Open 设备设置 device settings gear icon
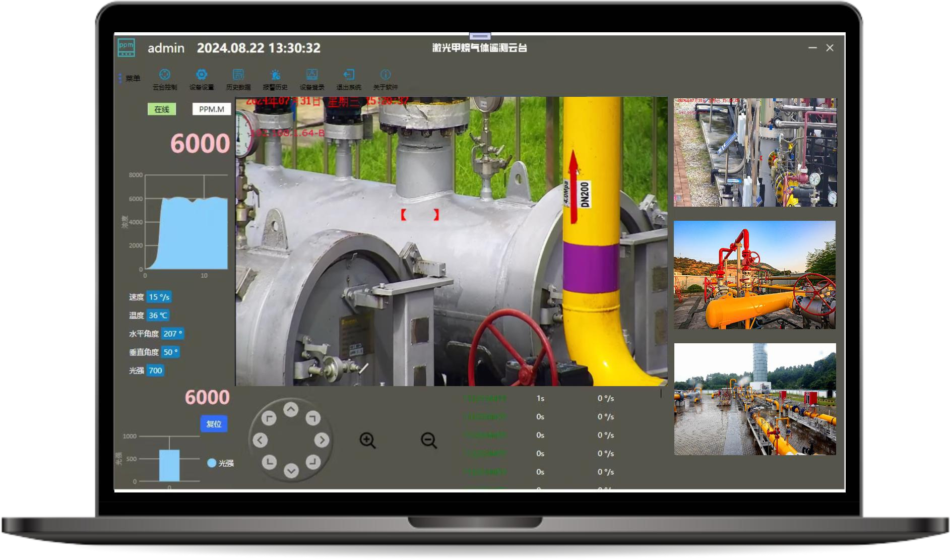 (x=202, y=75)
